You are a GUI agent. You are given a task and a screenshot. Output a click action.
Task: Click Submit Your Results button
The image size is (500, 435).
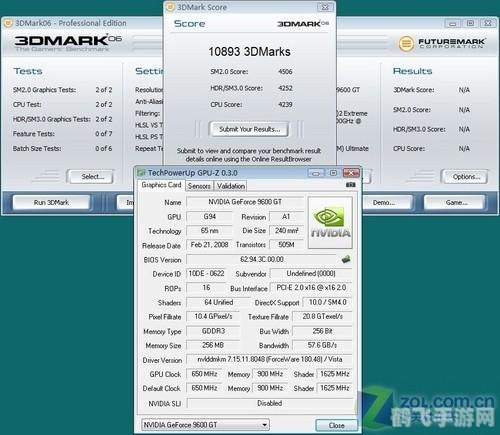pos(249,129)
